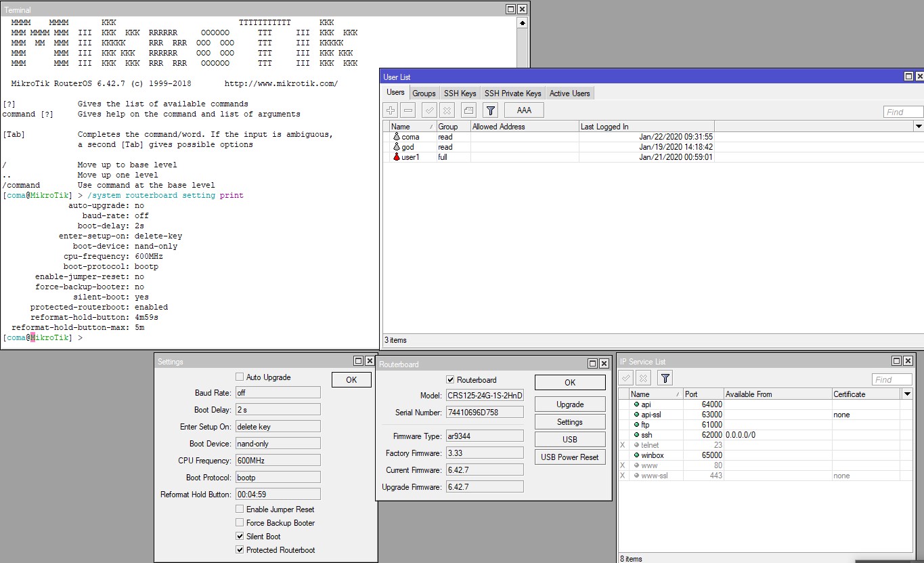Image resolution: width=924 pixels, height=563 pixels.
Task: Toggle the Routerboard checkbox
Action: [451, 380]
